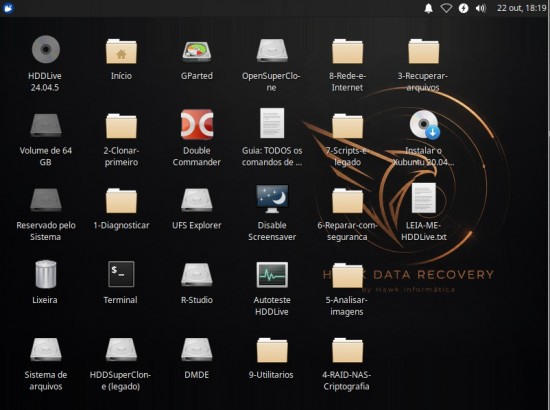Viewport: 550px width, 410px height.
Task: Click the Disable Screensaver icon
Action: [x=272, y=199]
